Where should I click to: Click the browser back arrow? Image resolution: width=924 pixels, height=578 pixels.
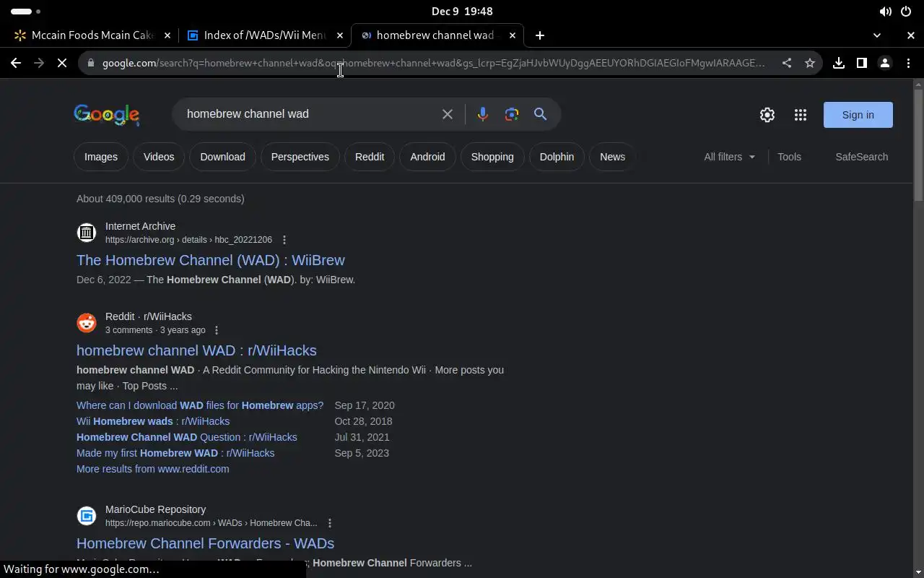pyautogui.click(x=16, y=63)
